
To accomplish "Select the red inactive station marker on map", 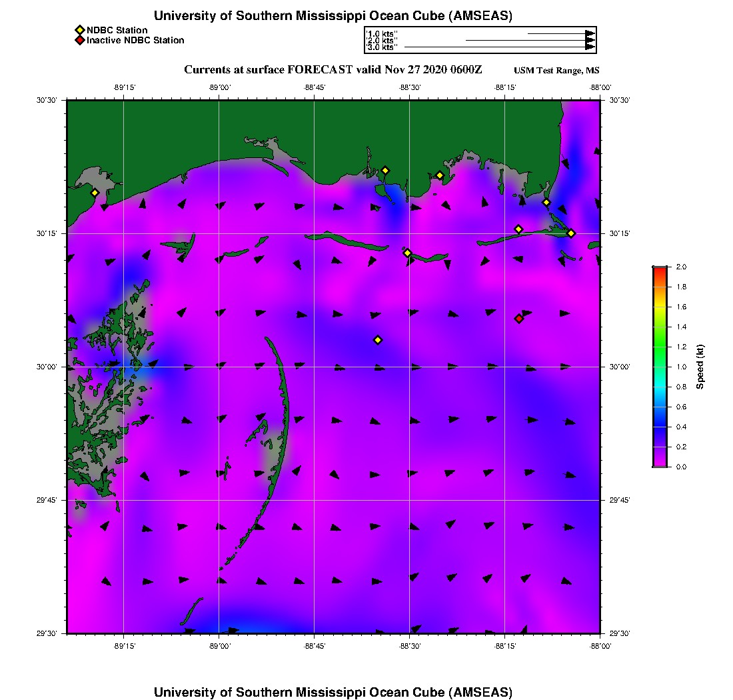I will (x=519, y=319).
